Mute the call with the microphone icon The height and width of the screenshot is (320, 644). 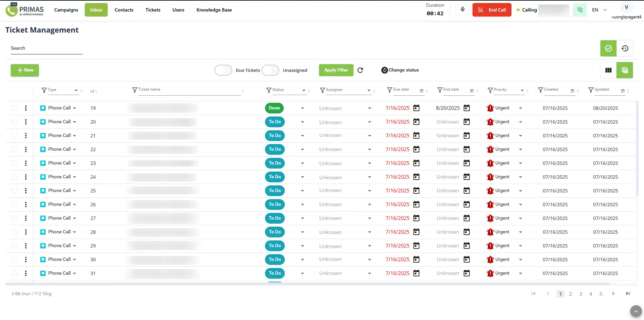[x=463, y=10]
